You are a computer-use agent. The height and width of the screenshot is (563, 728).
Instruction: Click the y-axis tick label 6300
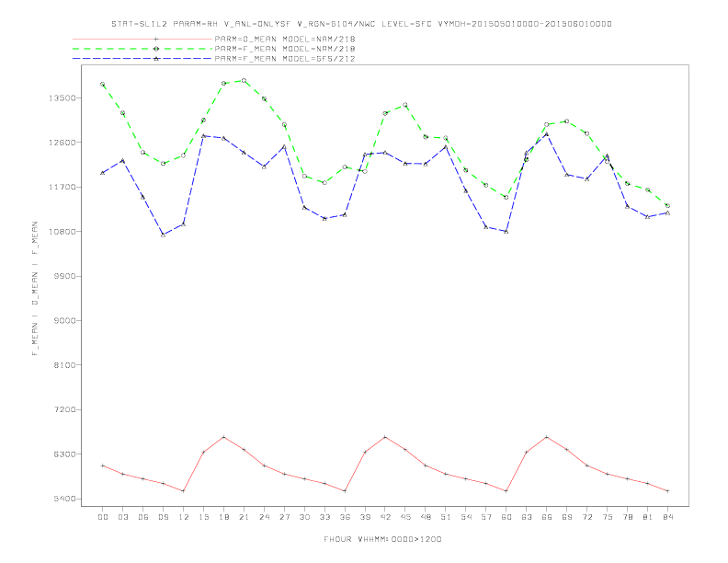(x=64, y=454)
